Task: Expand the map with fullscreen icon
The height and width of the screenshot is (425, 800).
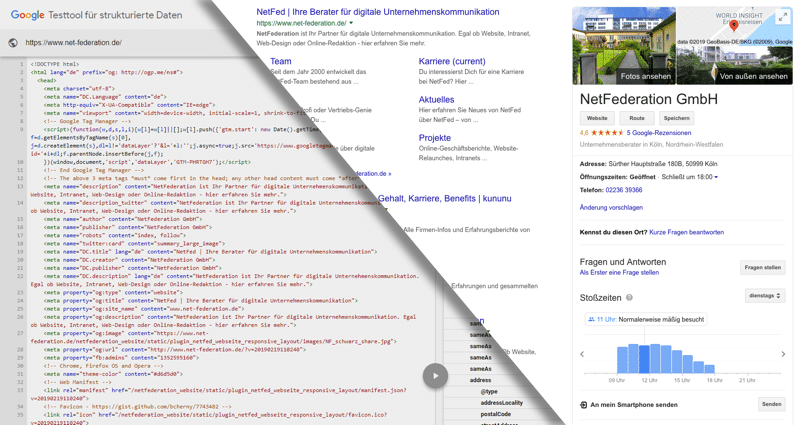Action: click(783, 17)
